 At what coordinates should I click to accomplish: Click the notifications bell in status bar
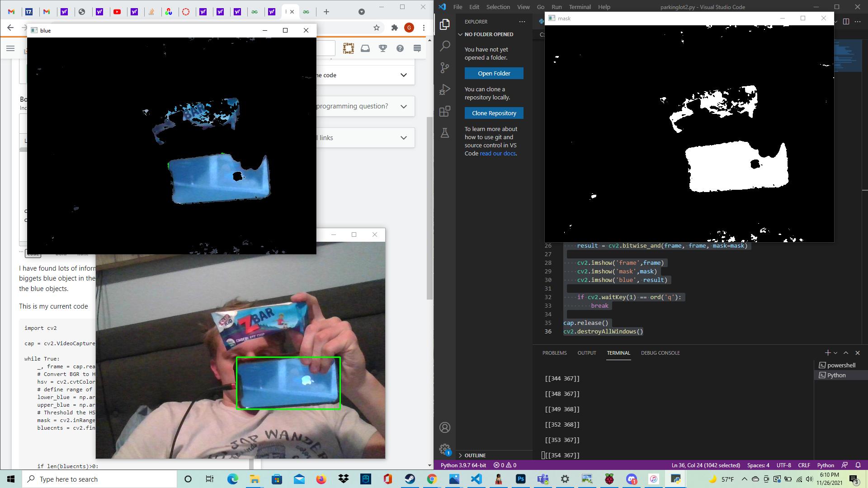[x=858, y=465]
